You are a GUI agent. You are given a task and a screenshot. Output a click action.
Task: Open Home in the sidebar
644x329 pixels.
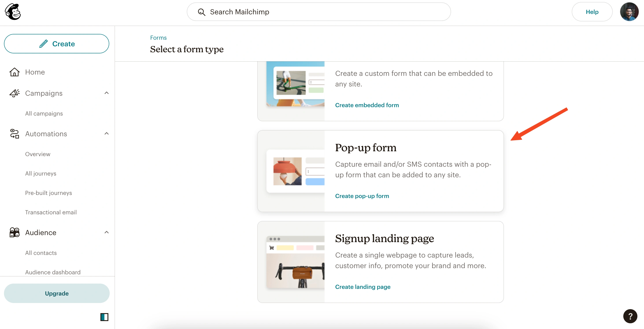pyautogui.click(x=35, y=72)
